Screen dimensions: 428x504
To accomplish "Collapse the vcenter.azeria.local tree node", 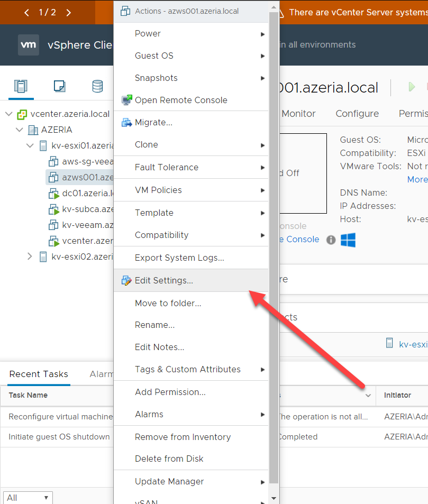I will click(8, 113).
